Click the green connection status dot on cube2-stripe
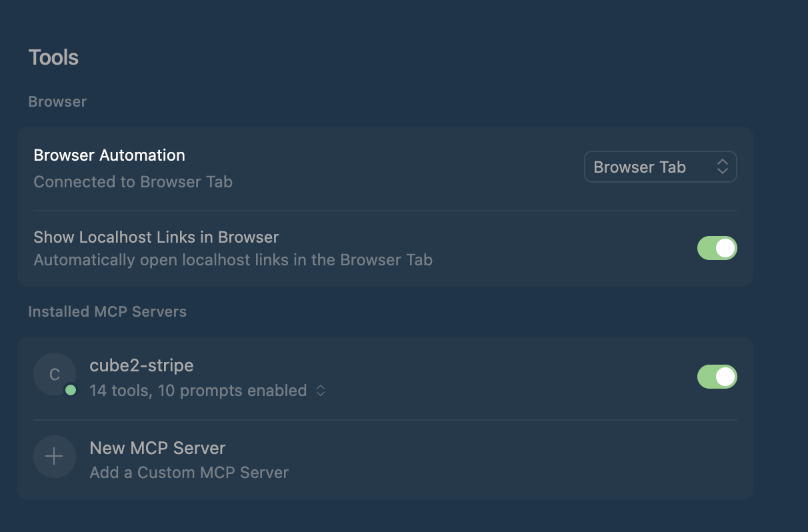 pyautogui.click(x=71, y=391)
